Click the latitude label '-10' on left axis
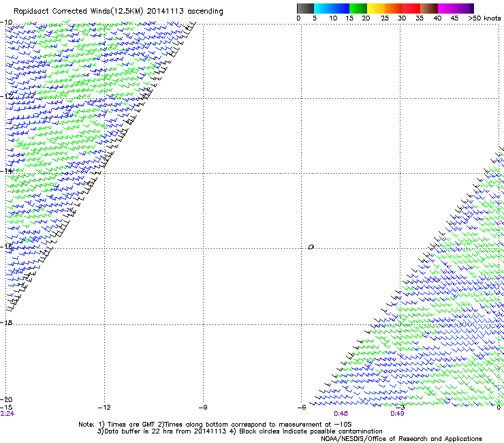504x443 pixels. 6,22
